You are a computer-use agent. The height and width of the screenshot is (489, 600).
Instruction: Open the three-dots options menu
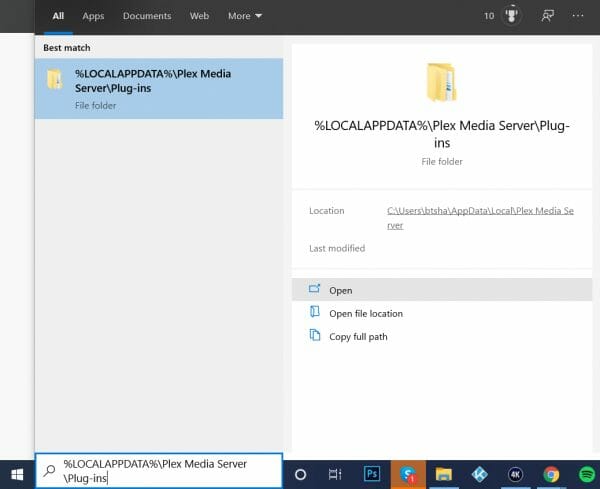coord(578,16)
